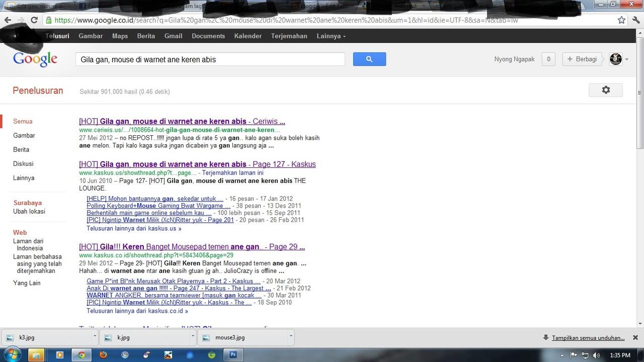Focus the Google search input field
This screenshot has width=644, height=362.
coord(210,59)
